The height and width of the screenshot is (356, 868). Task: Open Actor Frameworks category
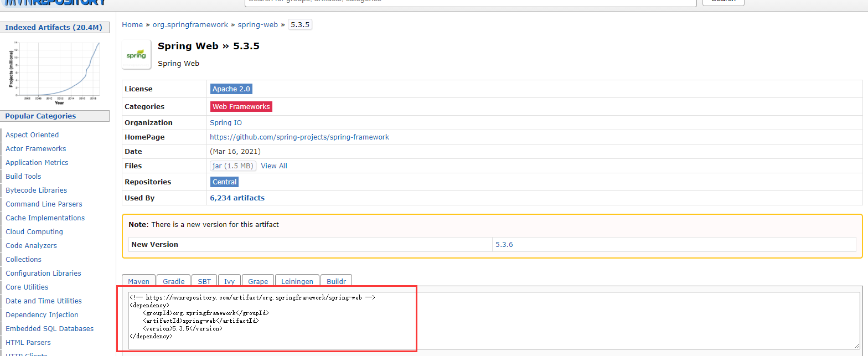pos(35,148)
